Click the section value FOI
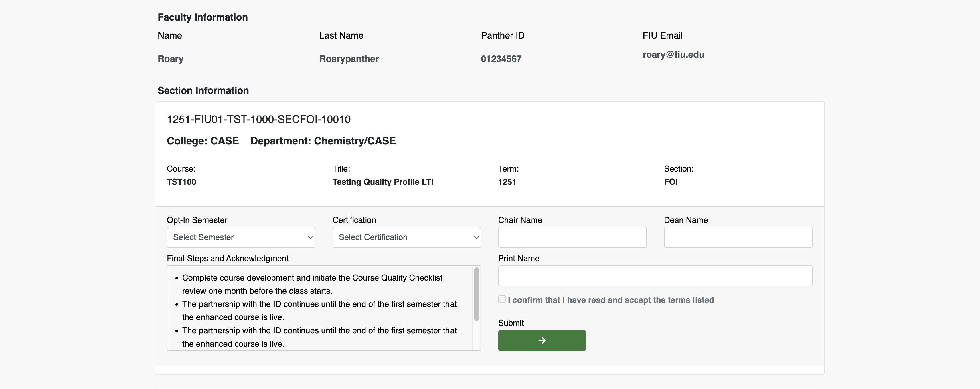The image size is (980, 389). click(671, 182)
